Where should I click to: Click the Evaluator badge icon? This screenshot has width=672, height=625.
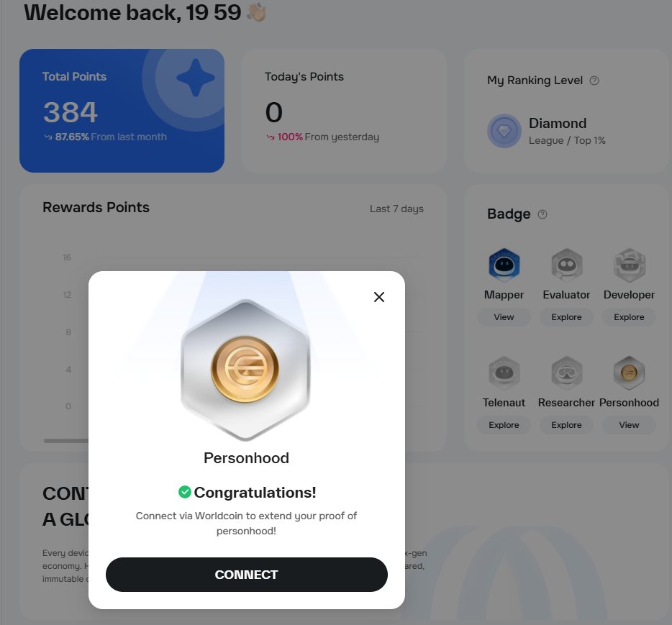pos(566,265)
